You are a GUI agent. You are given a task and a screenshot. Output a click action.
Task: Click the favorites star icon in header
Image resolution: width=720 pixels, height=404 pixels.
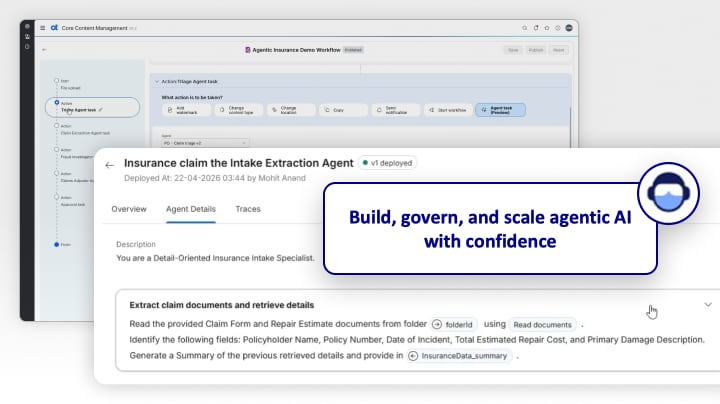[547, 28]
